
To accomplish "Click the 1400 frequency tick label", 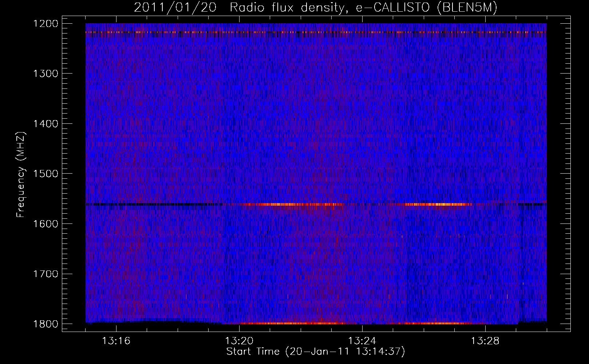I will click(45, 124).
